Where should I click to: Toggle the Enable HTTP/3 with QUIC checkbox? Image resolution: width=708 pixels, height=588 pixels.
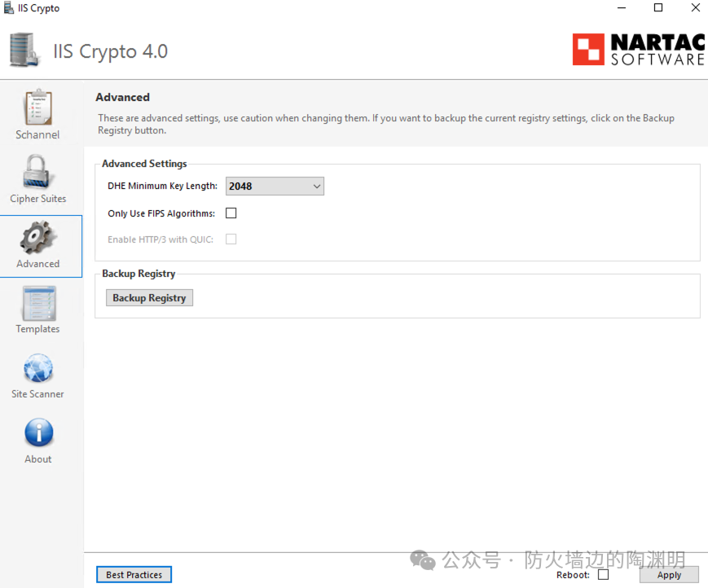231,239
